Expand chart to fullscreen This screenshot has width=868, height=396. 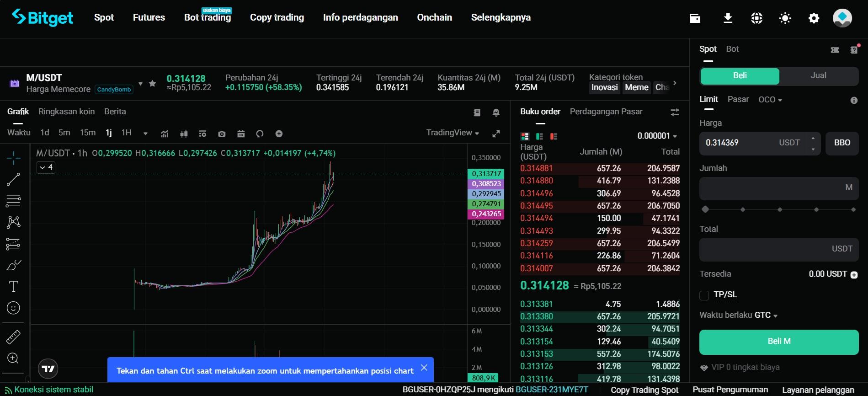pyautogui.click(x=495, y=134)
